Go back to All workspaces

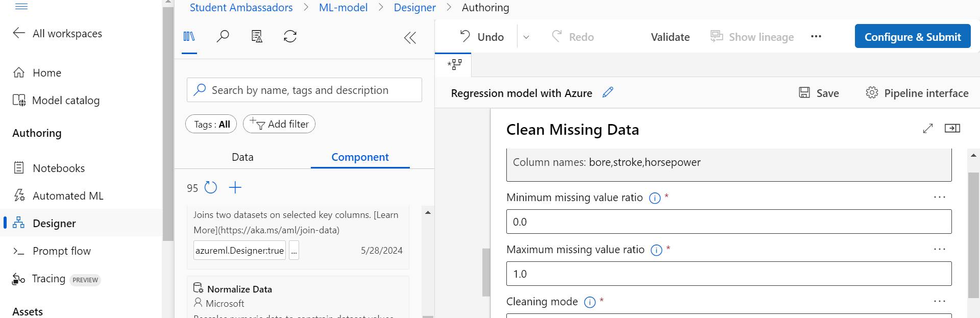57,34
